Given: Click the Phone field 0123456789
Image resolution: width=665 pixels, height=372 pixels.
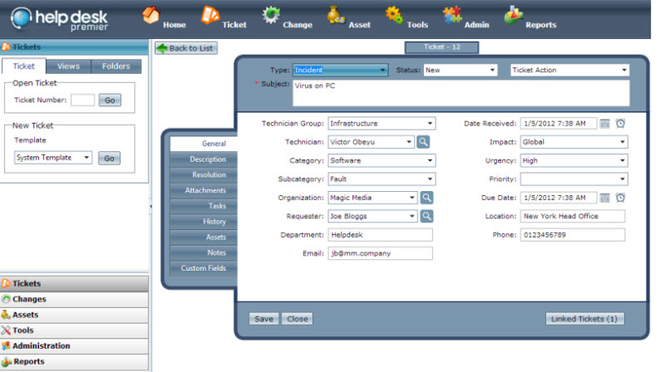Looking at the screenshot, I should [573, 235].
